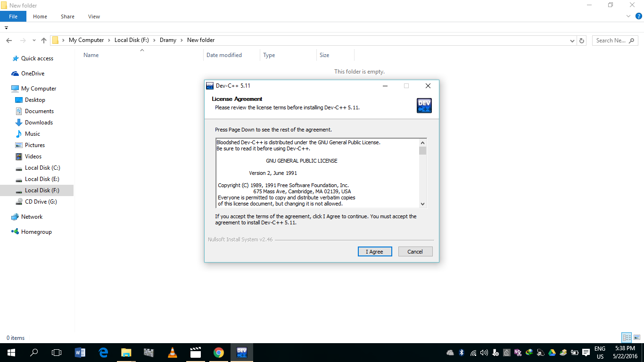Open the Wi-Fi network tray icon
Image resolution: width=644 pixels, height=362 pixels.
473,353
